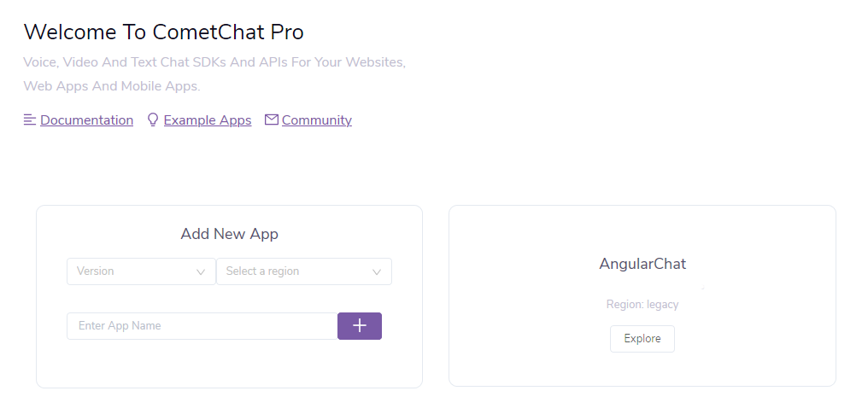Screen dimensions: 868x420
Task: Click the chevron arrow in the Version dropdown
Action: pyautogui.click(x=201, y=272)
